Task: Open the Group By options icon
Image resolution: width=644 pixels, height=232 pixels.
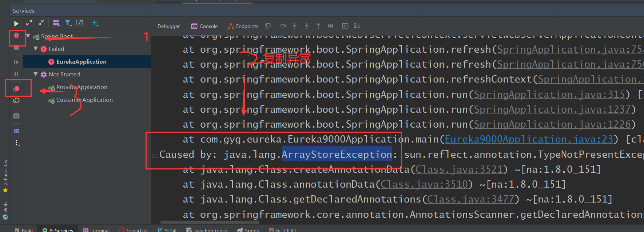Action: coord(56,23)
